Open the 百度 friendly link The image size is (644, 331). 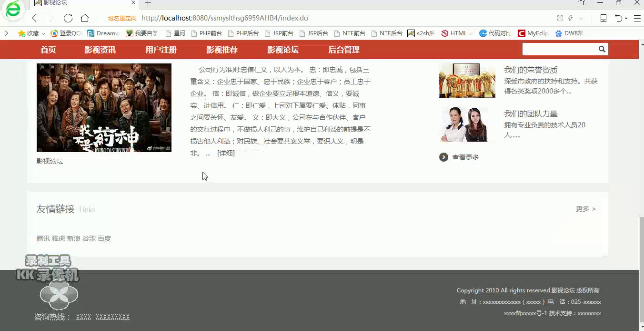[x=104, y=238]
